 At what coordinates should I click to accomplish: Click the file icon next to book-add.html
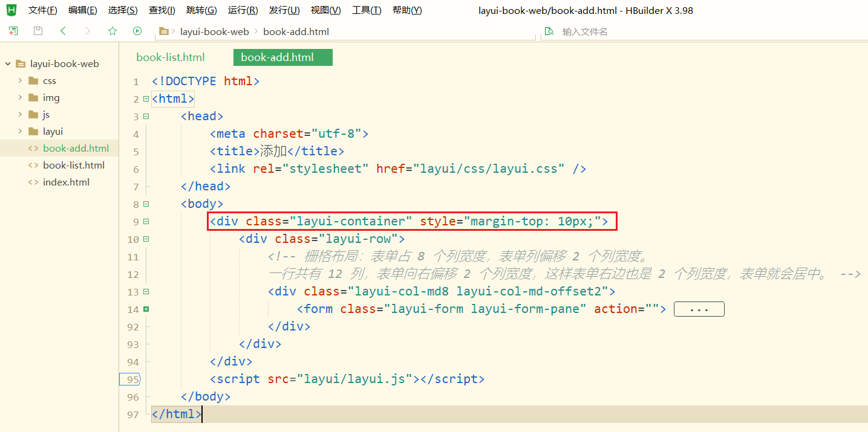(x=33, y=148)
